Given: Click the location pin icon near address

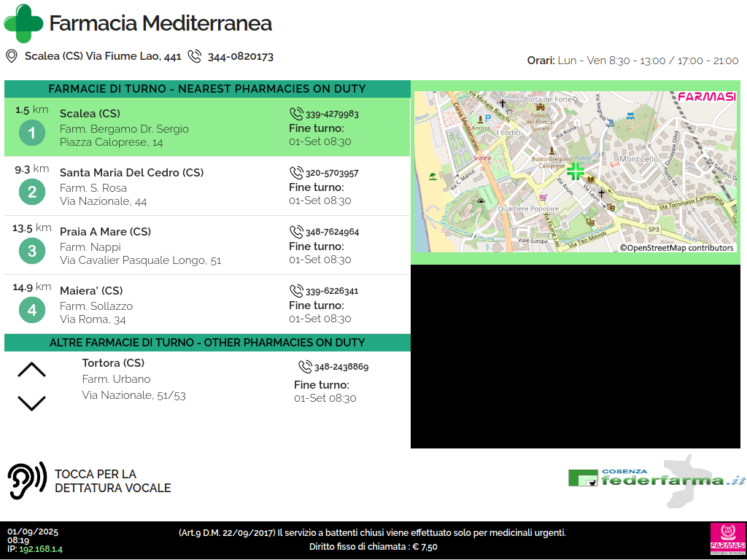Looking at the screenshot, I should [x=12, y=56].
